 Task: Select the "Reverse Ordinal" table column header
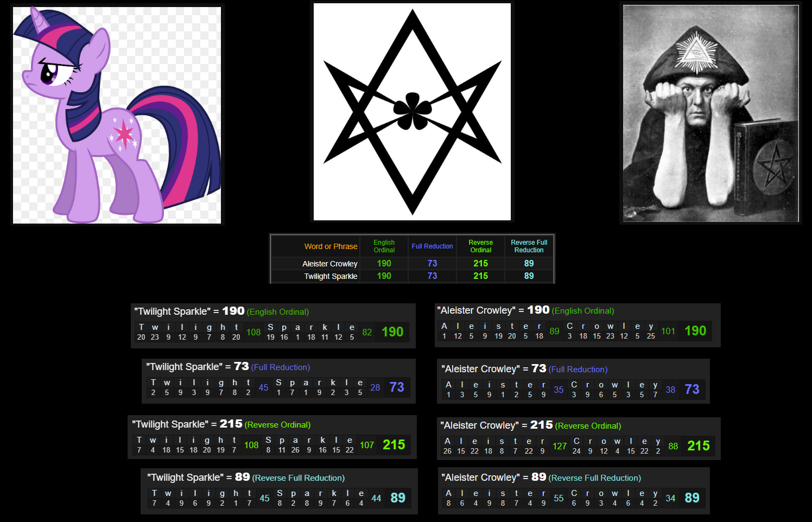(481, 246)
